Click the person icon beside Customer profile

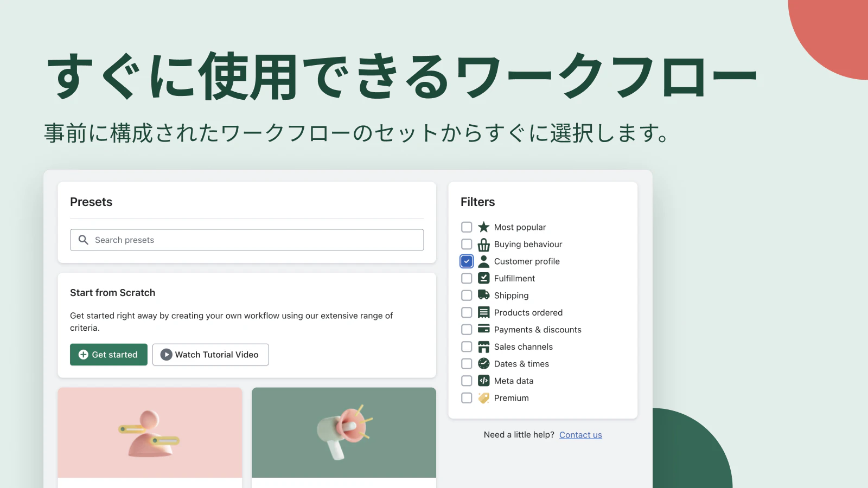coord(483,261)
